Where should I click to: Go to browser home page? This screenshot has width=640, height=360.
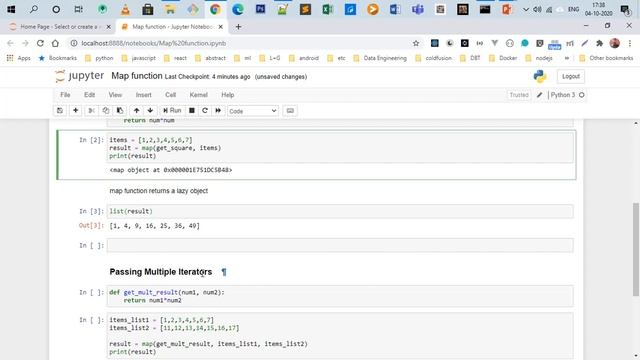point(55,43)
